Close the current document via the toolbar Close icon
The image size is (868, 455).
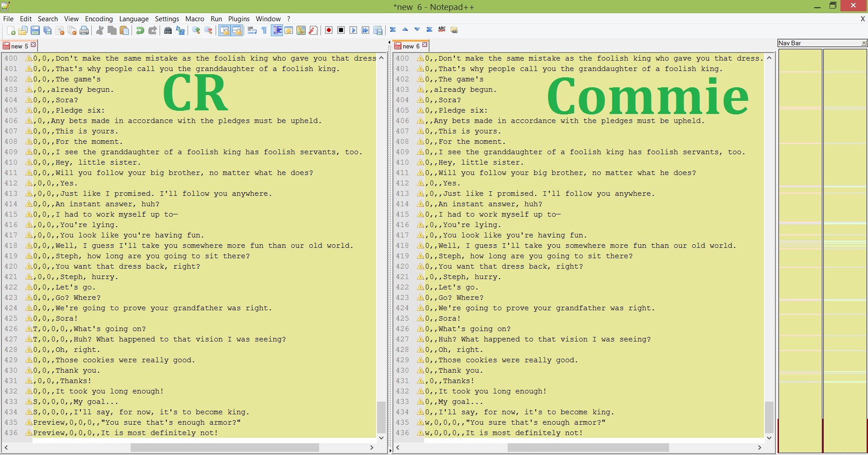[60, 30]
